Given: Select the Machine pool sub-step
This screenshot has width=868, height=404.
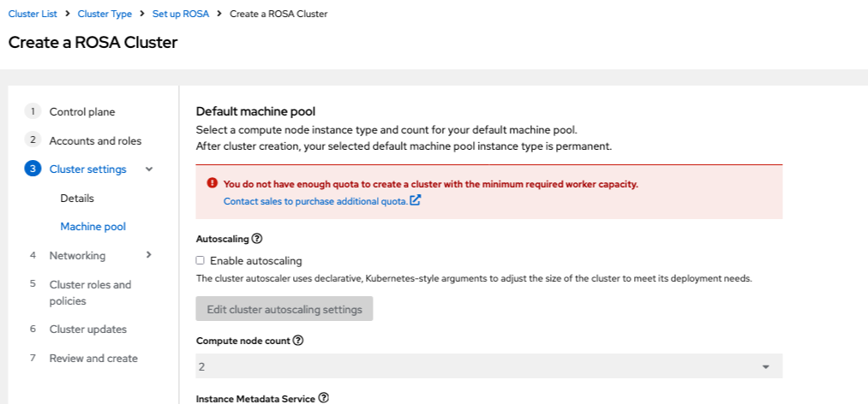Looking at the screenshot, I should click(93, 227).
